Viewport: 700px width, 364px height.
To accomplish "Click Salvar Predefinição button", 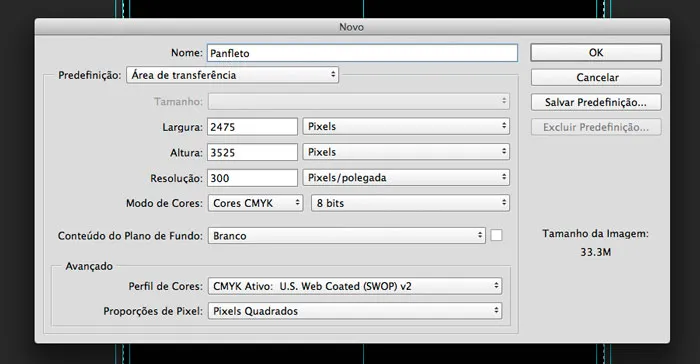I will point(596,102).
